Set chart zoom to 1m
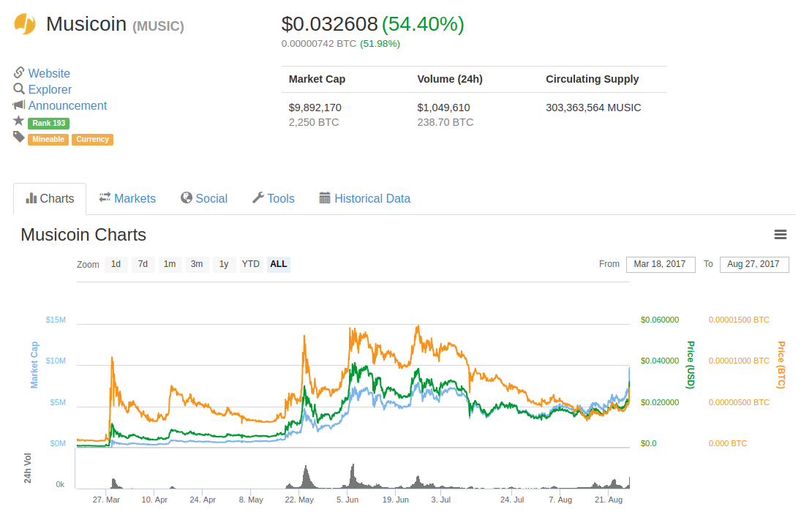 coord(170,264)
